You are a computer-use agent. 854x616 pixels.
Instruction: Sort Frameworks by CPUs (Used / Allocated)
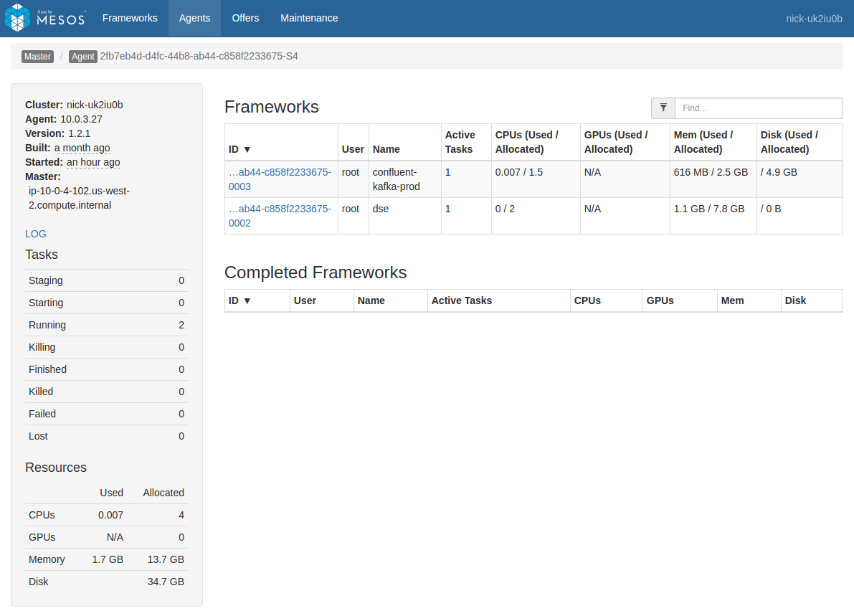point(526,142)
